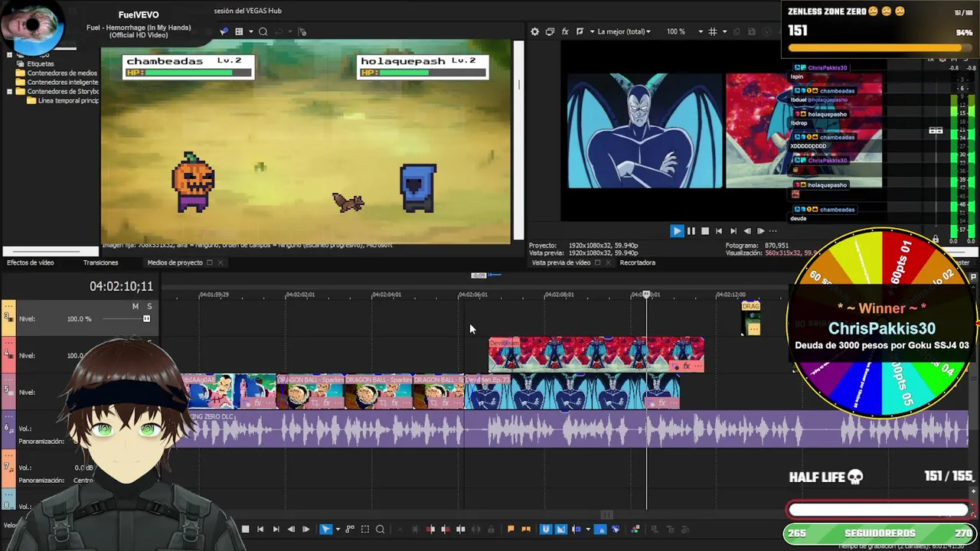Stop the video preview
Image resolution: width=980 pixels, height=551 pixels.
click(x=705, y=230)
